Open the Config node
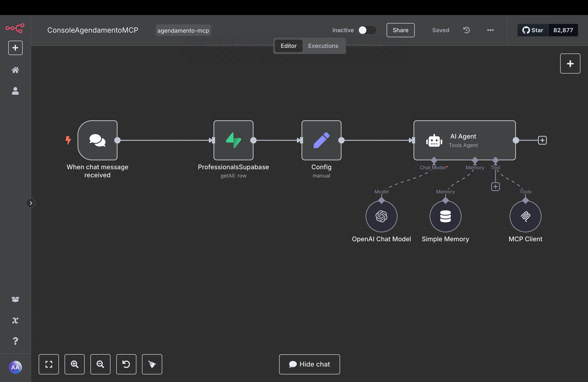Screen dimensions: 588x382 321,140
